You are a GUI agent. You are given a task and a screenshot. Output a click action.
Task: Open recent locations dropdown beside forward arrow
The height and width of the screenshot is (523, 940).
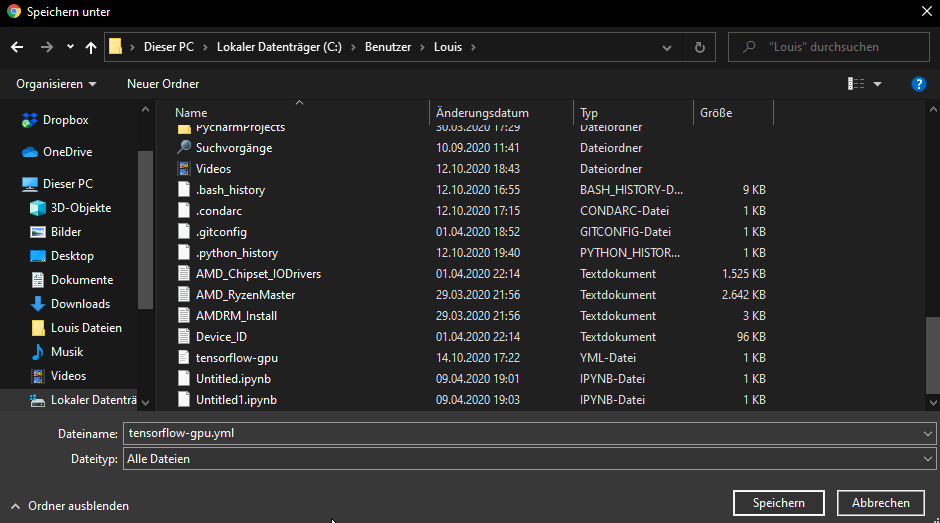[70, 47]
